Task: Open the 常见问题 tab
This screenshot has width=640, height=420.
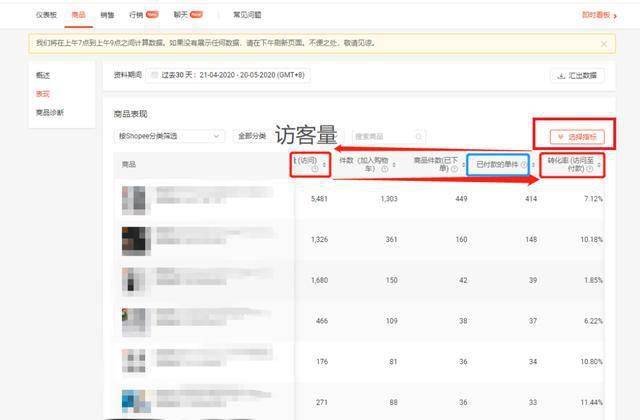Action: [x=247, y=15]
